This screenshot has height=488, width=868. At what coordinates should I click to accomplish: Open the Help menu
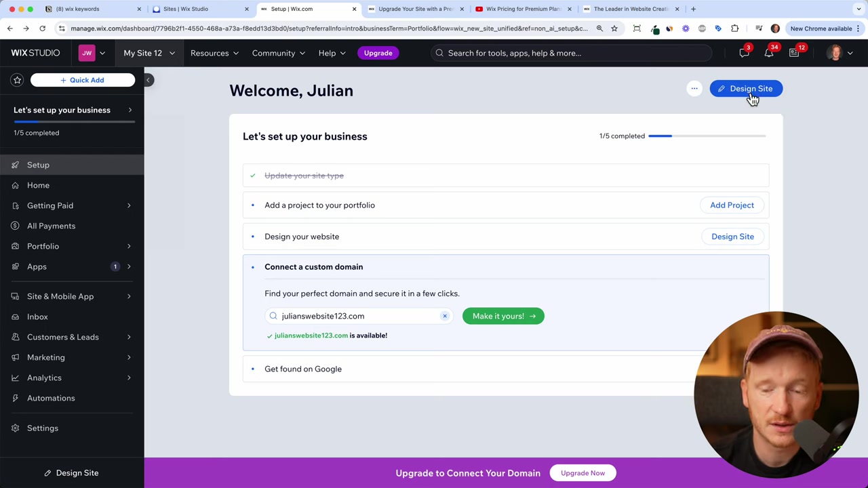(332, 53)
